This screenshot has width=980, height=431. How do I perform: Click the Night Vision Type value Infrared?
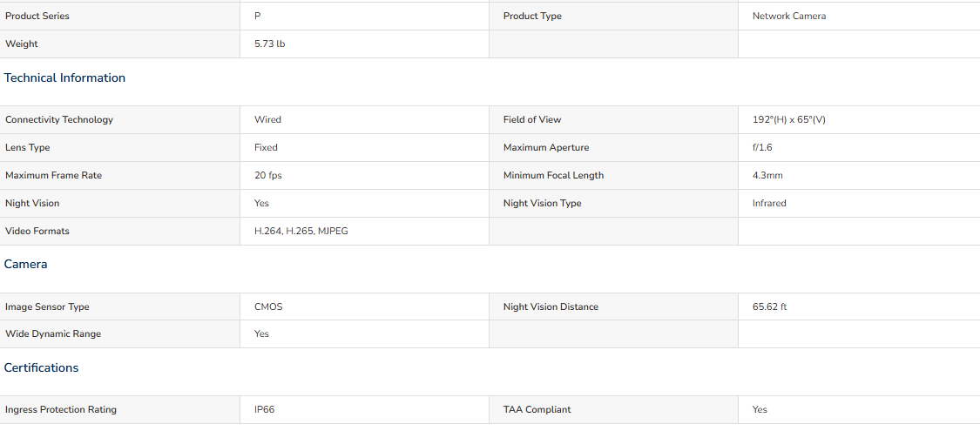[769, 203]
